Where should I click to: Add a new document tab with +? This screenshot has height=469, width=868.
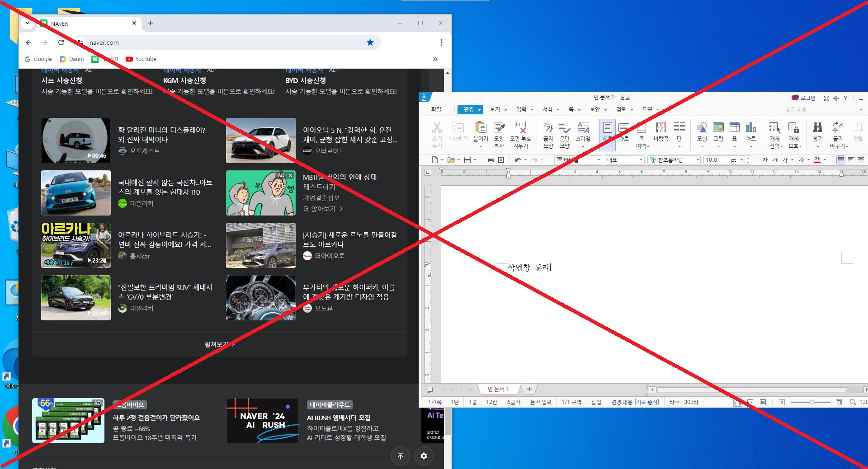point(529,389)
